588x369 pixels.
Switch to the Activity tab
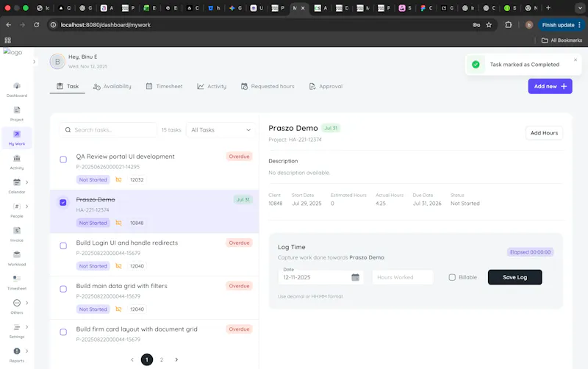pyautogui.click(x=212, y=86)
